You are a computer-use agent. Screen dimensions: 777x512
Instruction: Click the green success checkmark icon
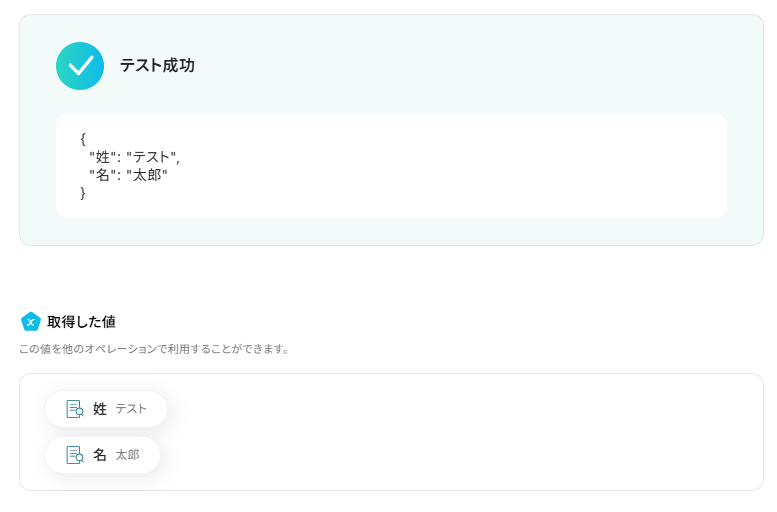click(x=80, y=66)
